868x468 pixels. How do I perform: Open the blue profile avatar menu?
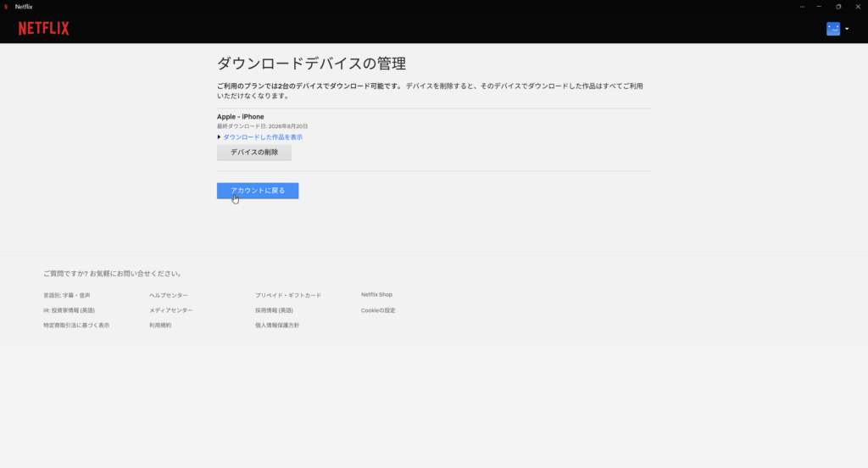[x=833, y=29]
